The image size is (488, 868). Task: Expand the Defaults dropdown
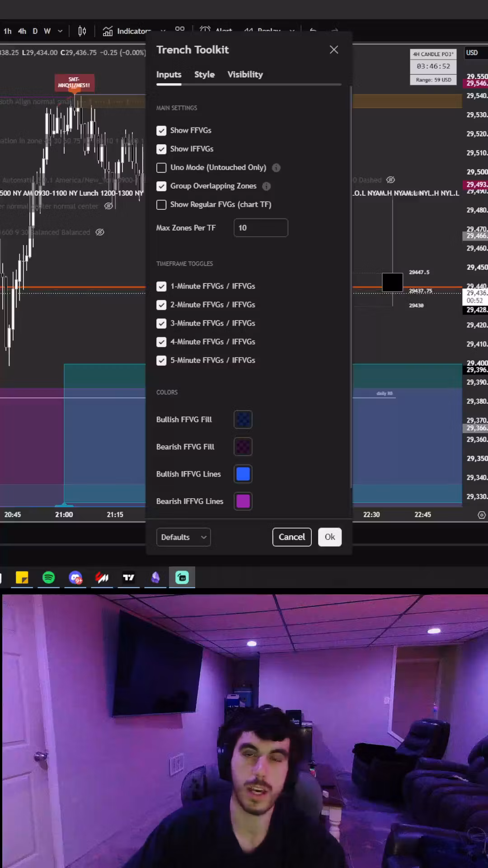(x=183, y=537)
